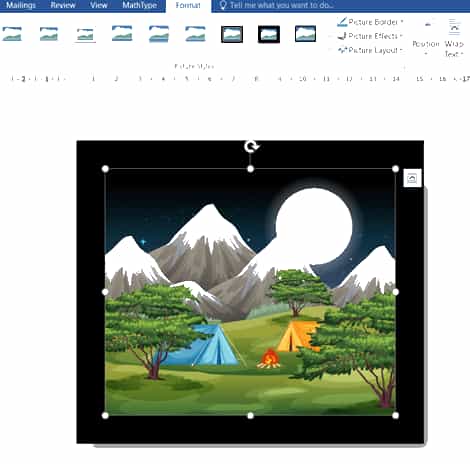Open the Picture Layout dropdown
470x464 pixels.
(370, 50)
